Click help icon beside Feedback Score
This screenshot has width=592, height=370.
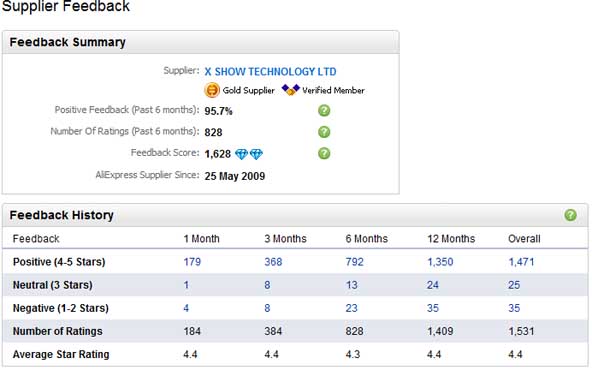(324, 154)
